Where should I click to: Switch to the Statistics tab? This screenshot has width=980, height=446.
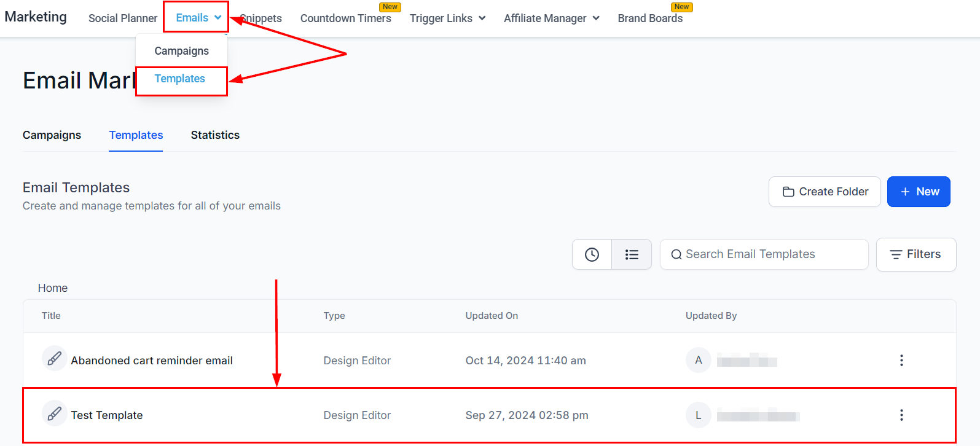[215, 135]
